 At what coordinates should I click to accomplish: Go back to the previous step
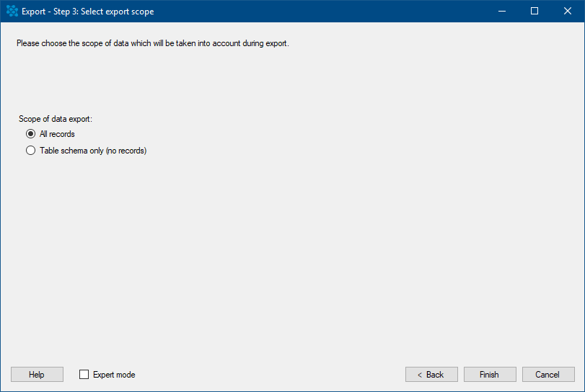[x=431, y=375]
